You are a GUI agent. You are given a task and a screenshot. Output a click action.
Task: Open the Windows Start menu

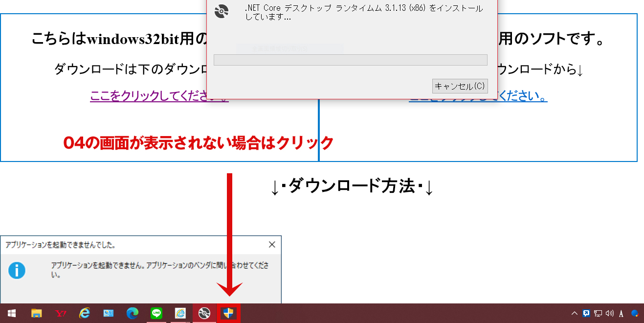click(x=11, y=313)
